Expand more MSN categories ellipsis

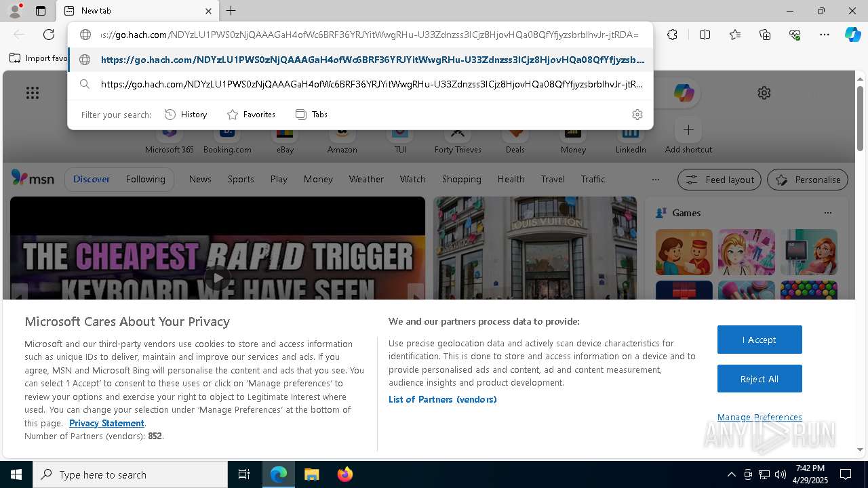click(655, 180)
